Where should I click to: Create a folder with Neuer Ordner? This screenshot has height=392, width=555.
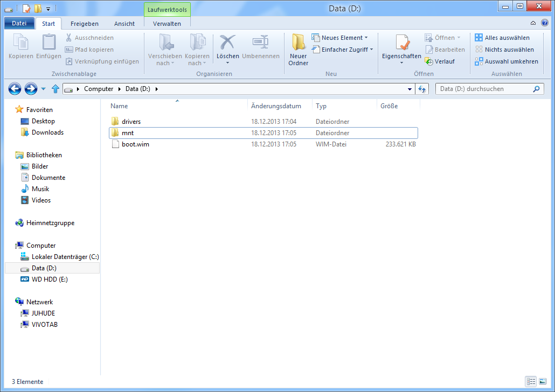(x=299, y=50)
